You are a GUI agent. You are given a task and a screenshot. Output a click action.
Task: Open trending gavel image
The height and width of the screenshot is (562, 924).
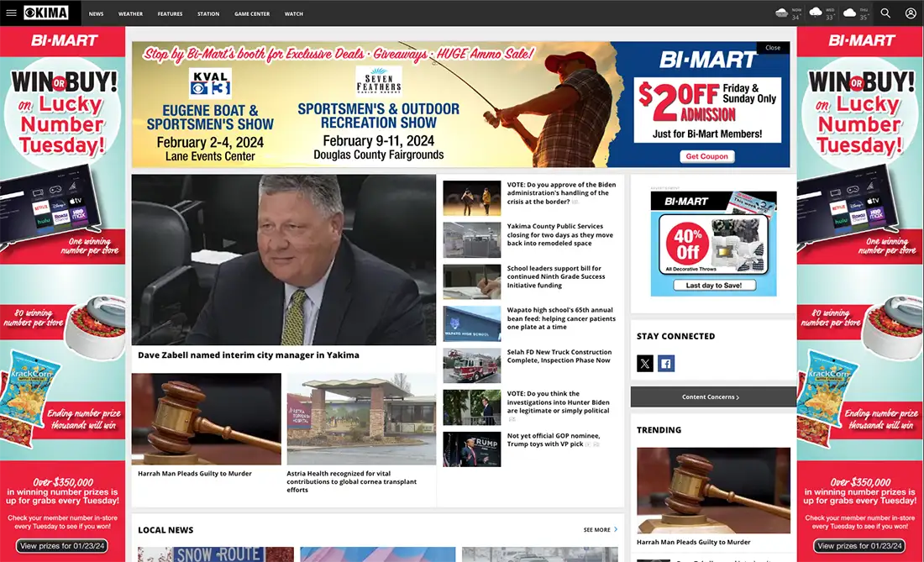713,490
